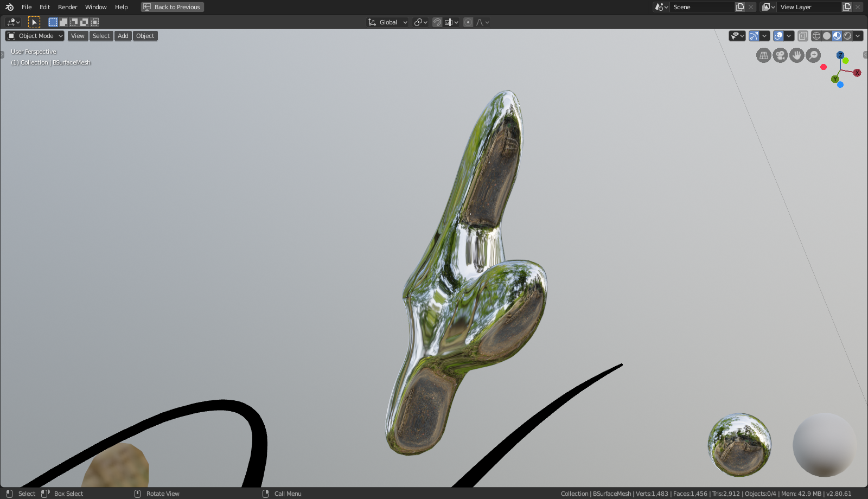
Task: Open the pivot point dropdown
Action: (420, 22)
